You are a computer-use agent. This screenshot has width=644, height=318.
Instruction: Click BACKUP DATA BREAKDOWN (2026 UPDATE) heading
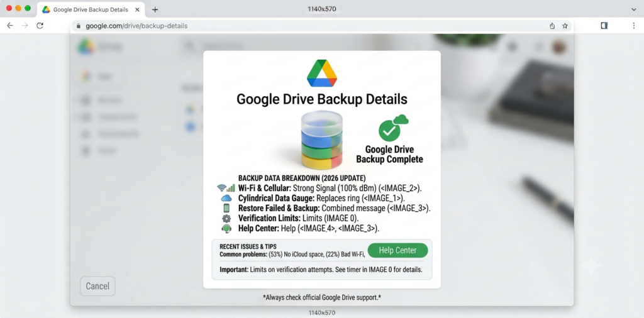302,178
